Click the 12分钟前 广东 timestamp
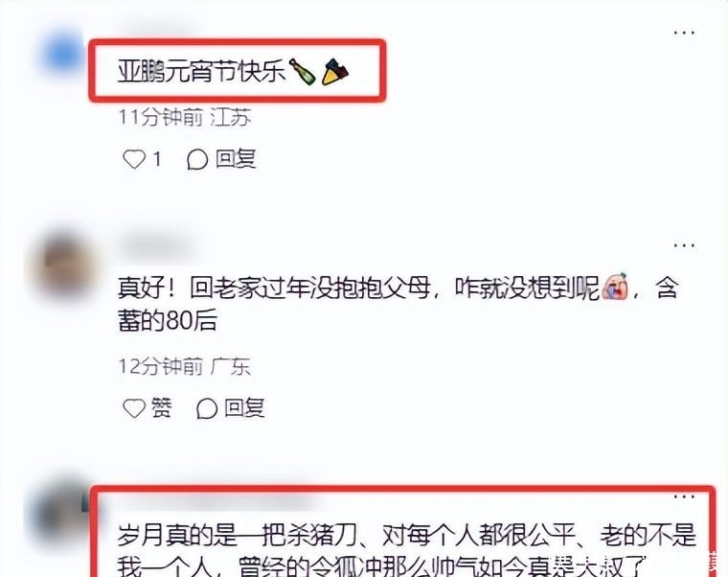Viewport: 728px width, 577px height. [185, 366]
